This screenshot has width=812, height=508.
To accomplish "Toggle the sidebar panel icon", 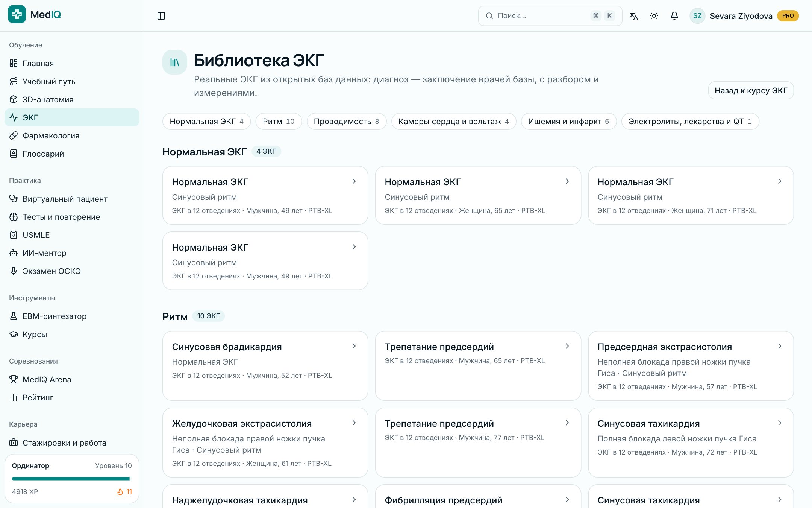I will click(161, 16).
